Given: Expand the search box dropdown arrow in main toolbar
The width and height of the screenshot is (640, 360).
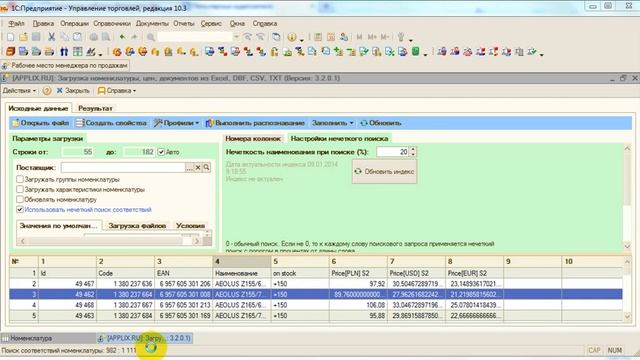Looking at the screenshot, I should [236, 37].
